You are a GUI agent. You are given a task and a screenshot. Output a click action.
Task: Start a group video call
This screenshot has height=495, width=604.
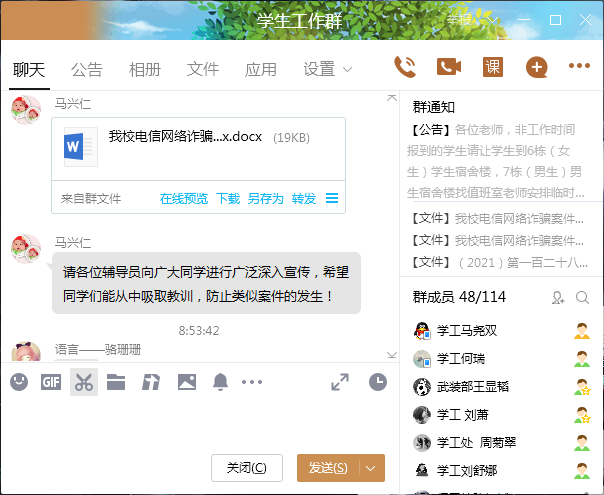(x=449, y=67)
